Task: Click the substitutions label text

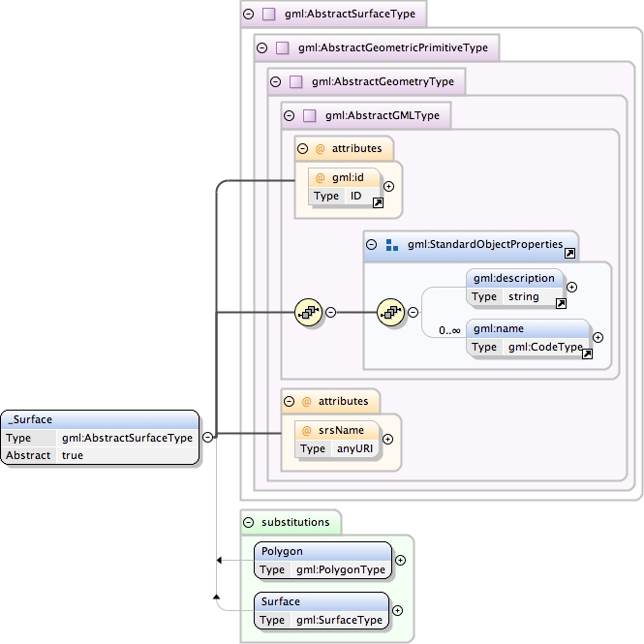Action: point(295,522)
